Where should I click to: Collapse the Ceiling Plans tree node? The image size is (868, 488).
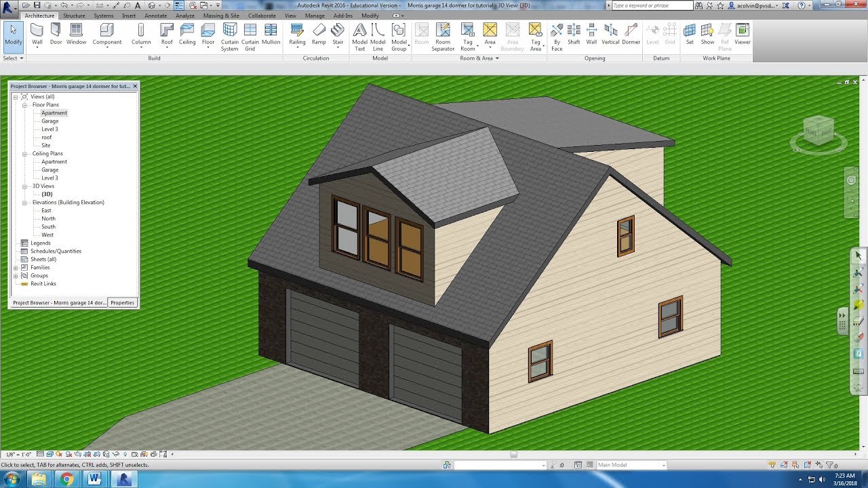pyautogui.click(x=24, y=154)
